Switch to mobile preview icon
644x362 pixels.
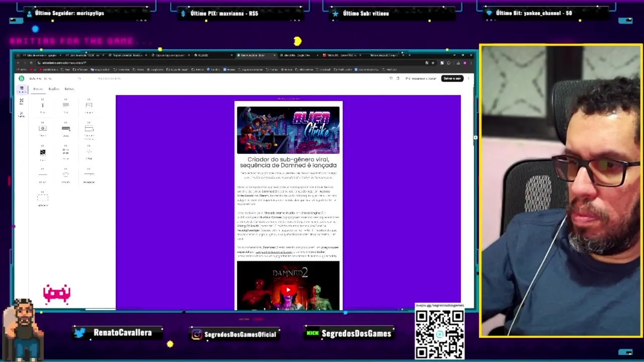[x=397, y=78]
